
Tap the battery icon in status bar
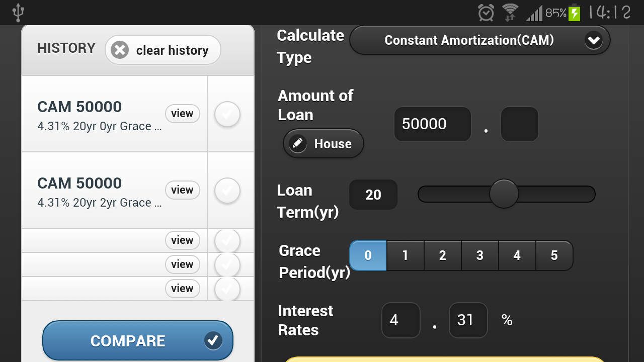coord(575,13)
